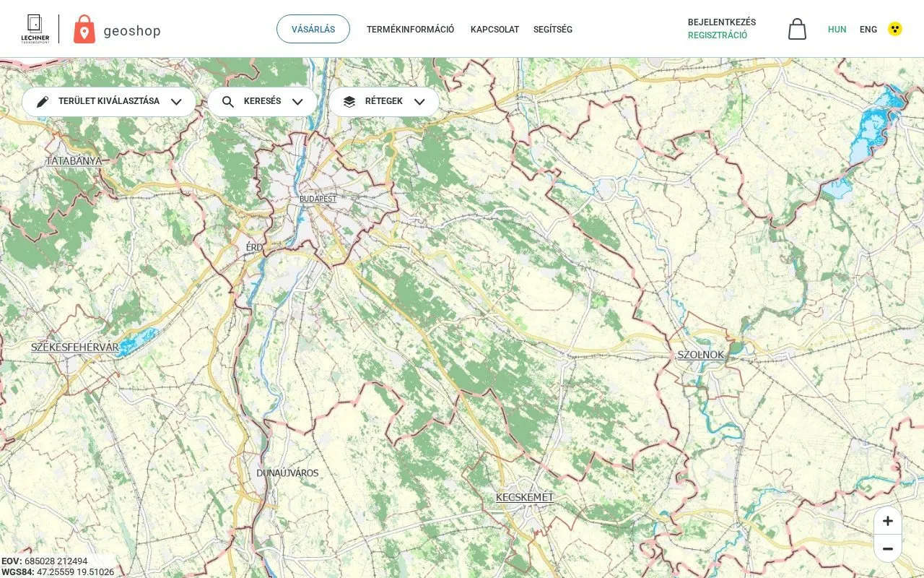Click the geoshop brand text
924x578 pixels.
(x=132, y=30)
